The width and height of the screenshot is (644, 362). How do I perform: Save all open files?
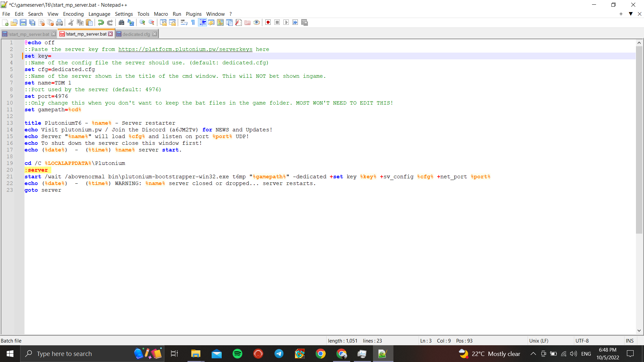point(32,22)
